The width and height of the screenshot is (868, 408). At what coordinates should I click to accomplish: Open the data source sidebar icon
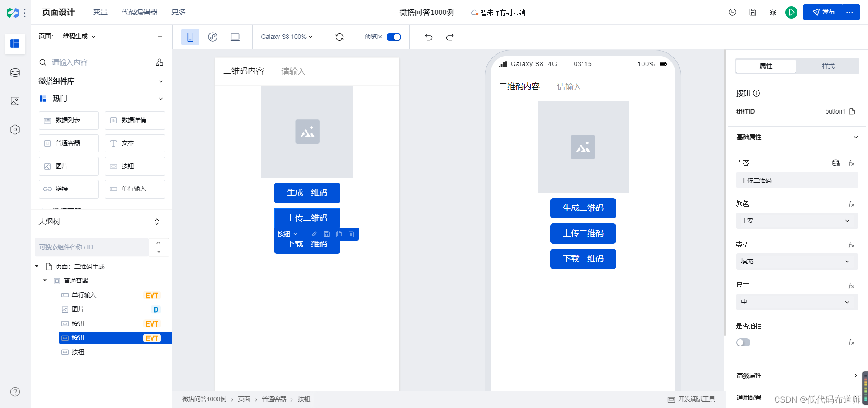pyautogui.click(x=15, y=72)
